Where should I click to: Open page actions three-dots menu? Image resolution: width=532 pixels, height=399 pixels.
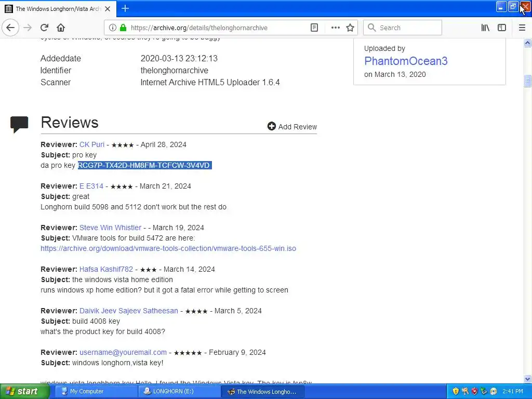[335, 28]
